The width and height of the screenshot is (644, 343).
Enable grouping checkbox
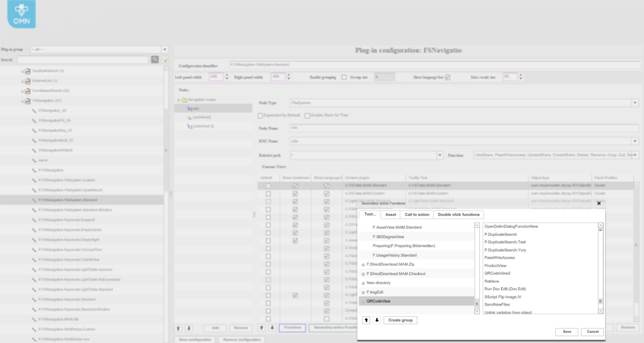[344, 77]
